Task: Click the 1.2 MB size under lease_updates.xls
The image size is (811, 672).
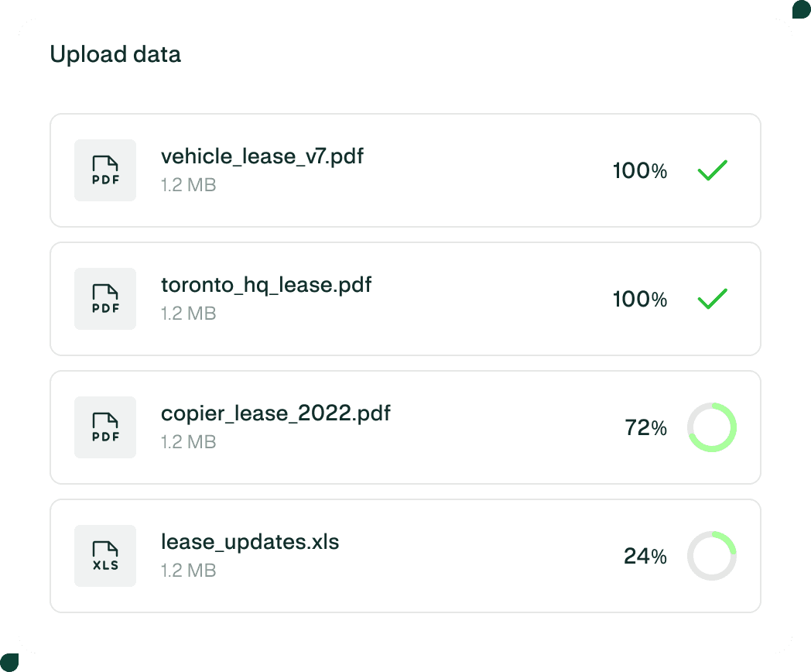Action: pos(188,571)
